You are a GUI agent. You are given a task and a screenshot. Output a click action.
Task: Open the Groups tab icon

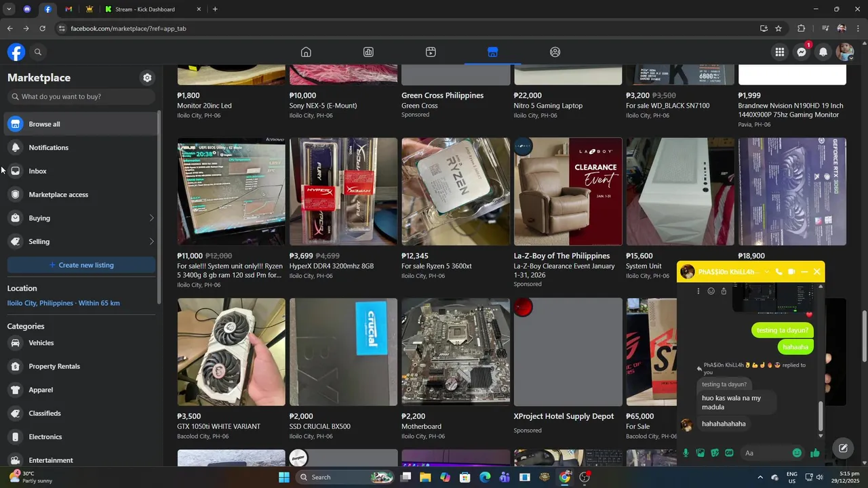pyautogui.click(x=555, y=52)
